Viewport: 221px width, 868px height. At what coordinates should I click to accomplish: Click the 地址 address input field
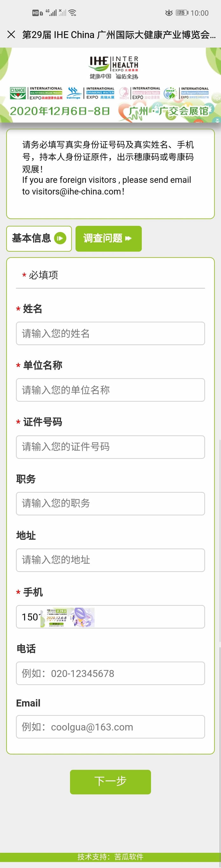tap(110, 560)
